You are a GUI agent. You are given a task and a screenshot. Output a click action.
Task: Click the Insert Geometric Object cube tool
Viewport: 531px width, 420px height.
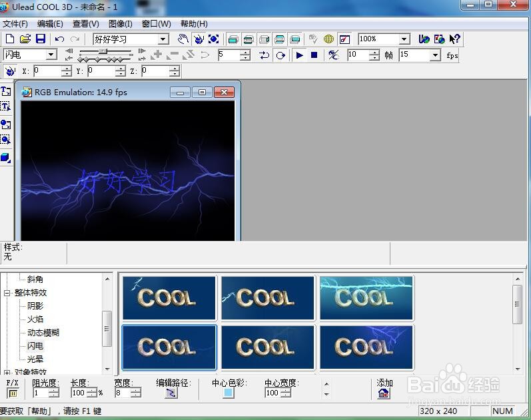pos(6,158)
